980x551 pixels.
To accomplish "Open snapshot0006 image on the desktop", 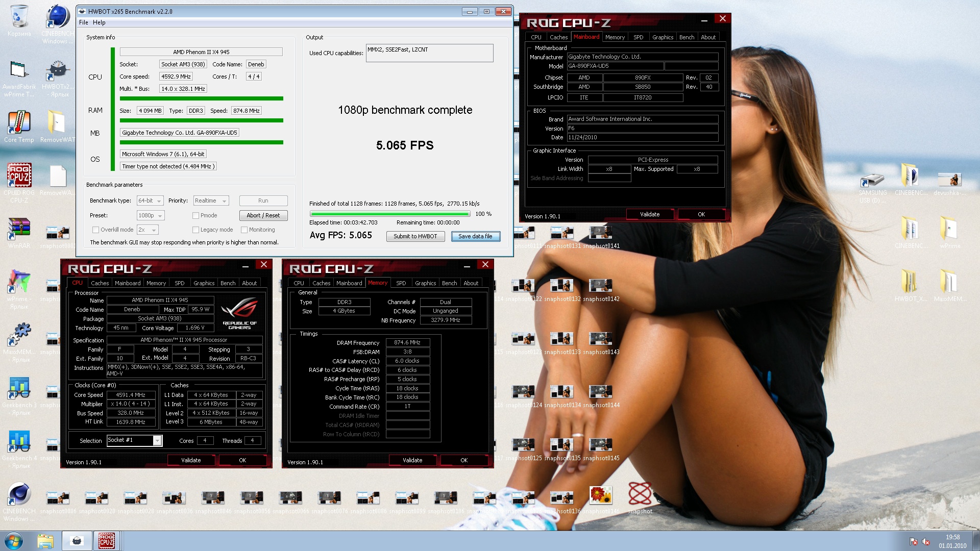I will click(x=58, y=502).
